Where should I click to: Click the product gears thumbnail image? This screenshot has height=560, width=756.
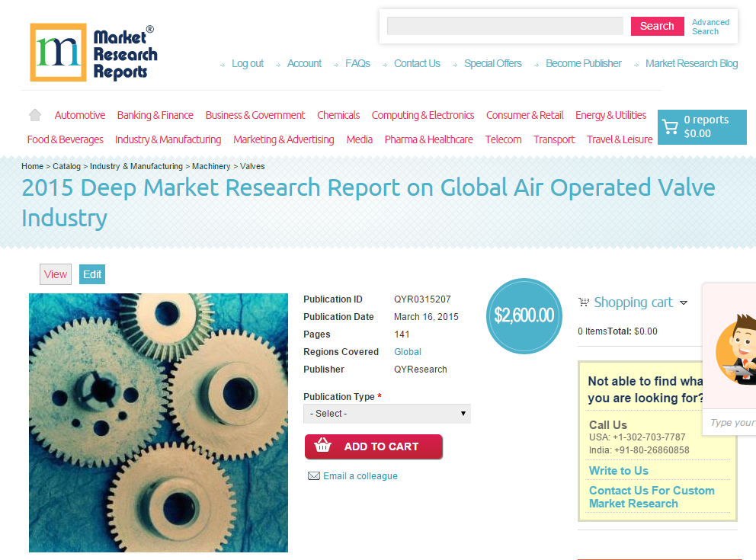tap(158, 423)
